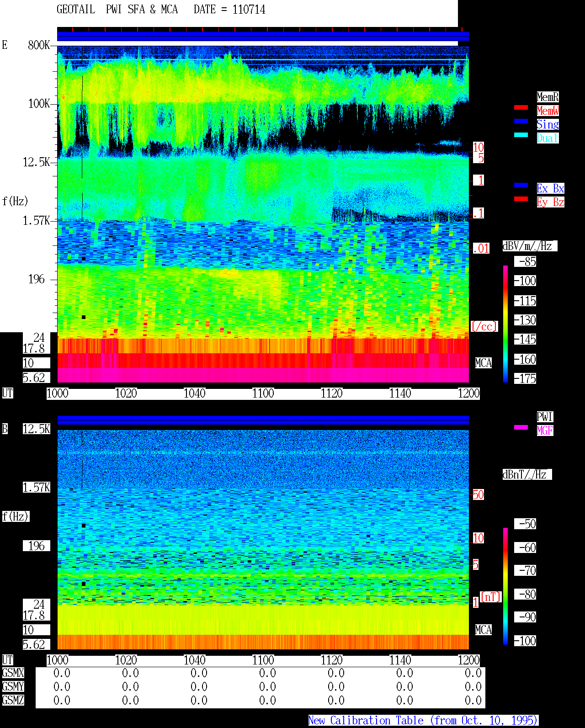
Task: Click the red /cc density unit label
Action: coord(484,326)
